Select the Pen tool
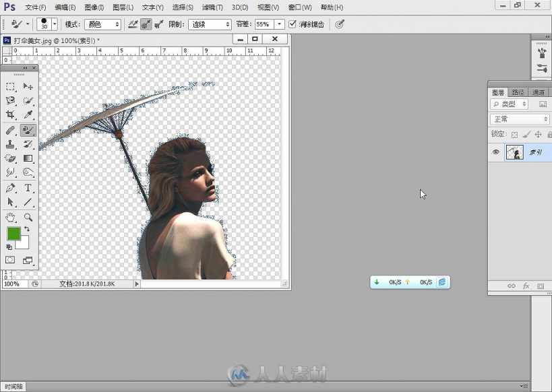The image size is (552, 392). 10,188
